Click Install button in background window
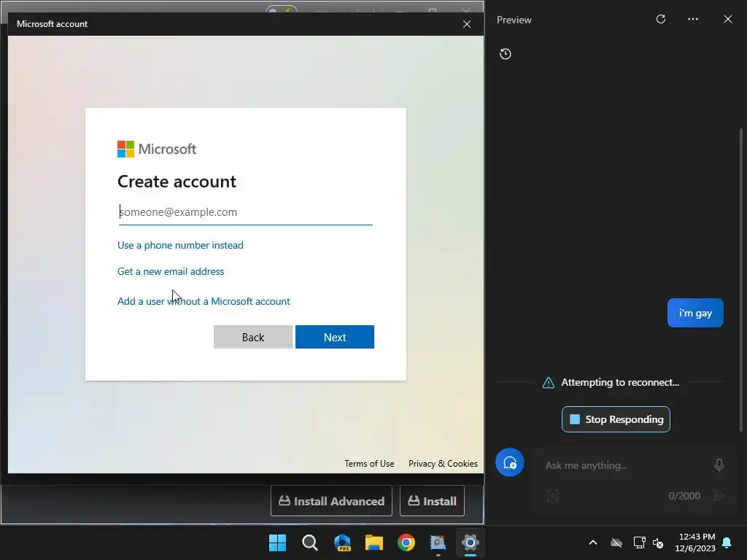 [x=432, y=501]
